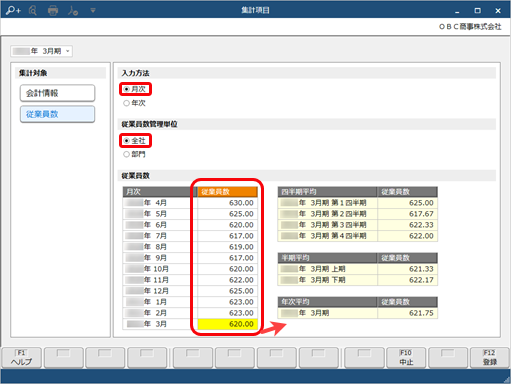Viewport: 511px width, 384px height.
Task: Edit the 5月 employee count 625.00
Action: coord(228,214)
